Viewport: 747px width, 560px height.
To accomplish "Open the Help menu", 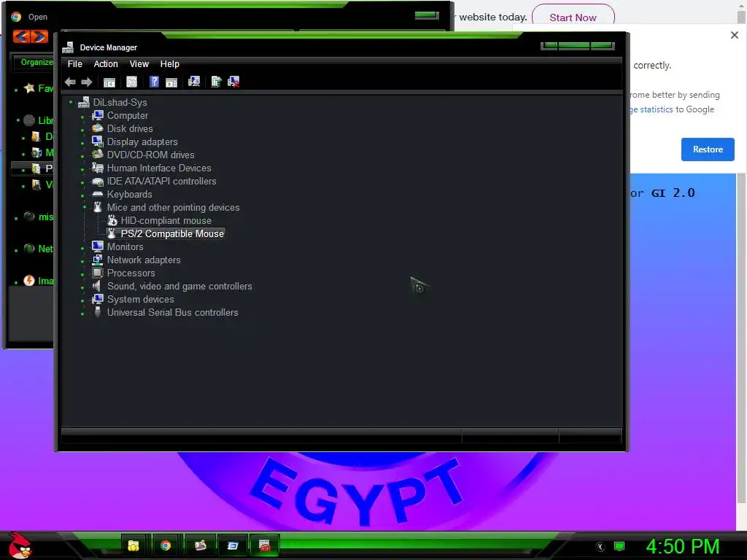I will 169,64.
